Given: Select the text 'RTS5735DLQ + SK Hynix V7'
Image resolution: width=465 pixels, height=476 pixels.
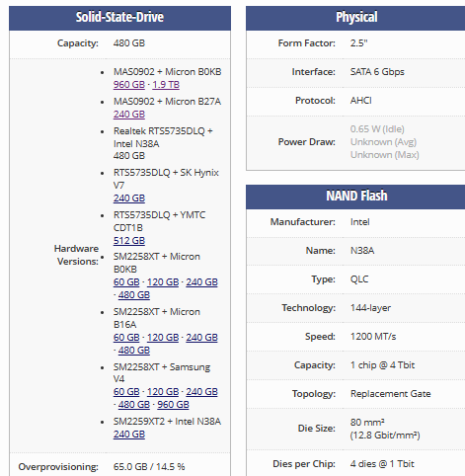Looking at the screenshot, I should (x=166, y=179).
